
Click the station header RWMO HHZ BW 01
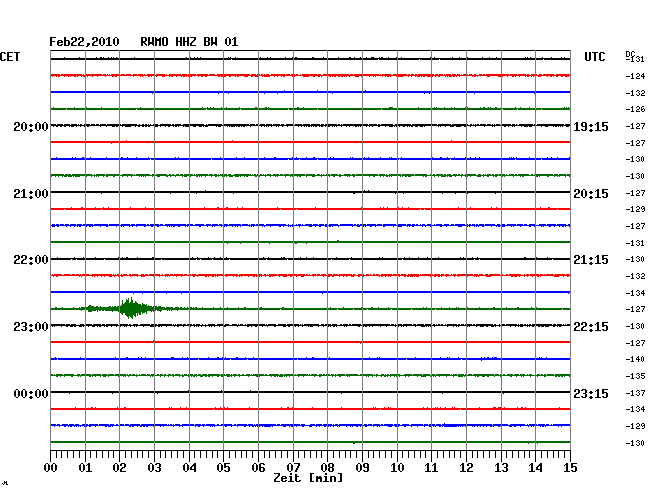[x=189, y=42]
